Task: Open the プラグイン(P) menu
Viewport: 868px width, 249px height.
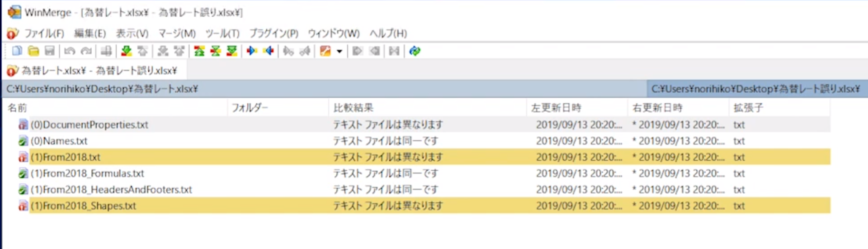Action: click(x=274, y=34)
